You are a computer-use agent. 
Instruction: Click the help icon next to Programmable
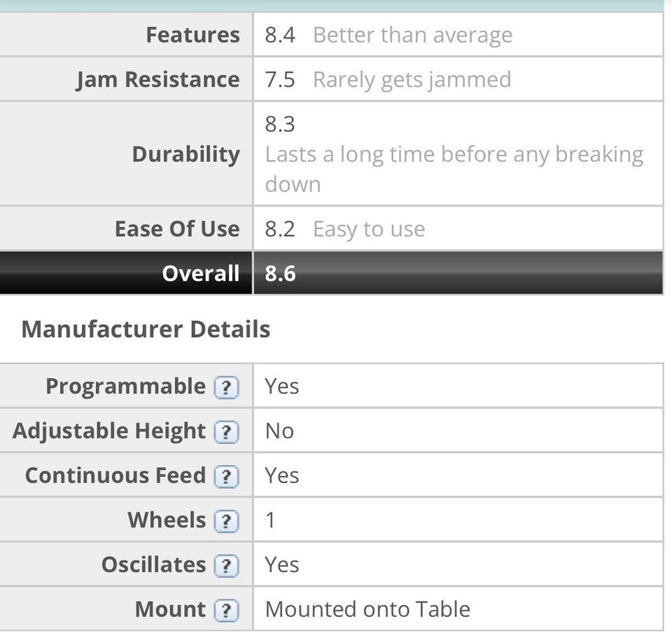click(226, 387)
